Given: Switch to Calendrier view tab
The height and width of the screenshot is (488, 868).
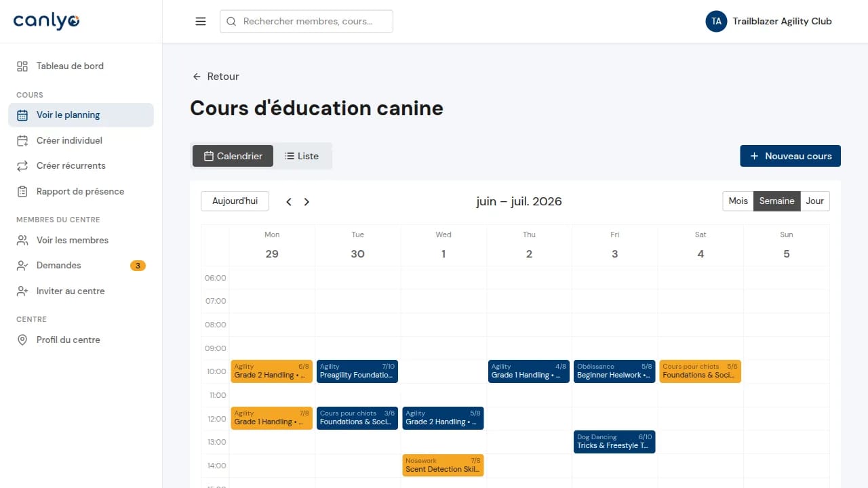Looking at the screenshot, I should pos(233,156).
